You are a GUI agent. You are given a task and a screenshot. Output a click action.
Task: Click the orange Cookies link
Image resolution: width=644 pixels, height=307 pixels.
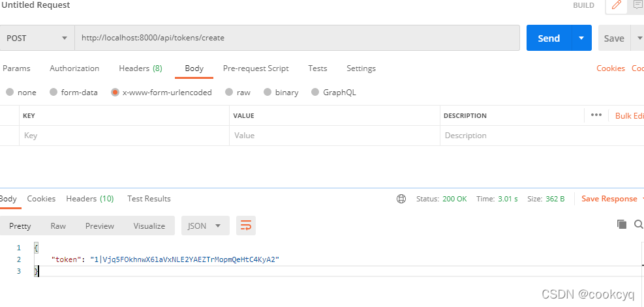click(x=611, y=68)
